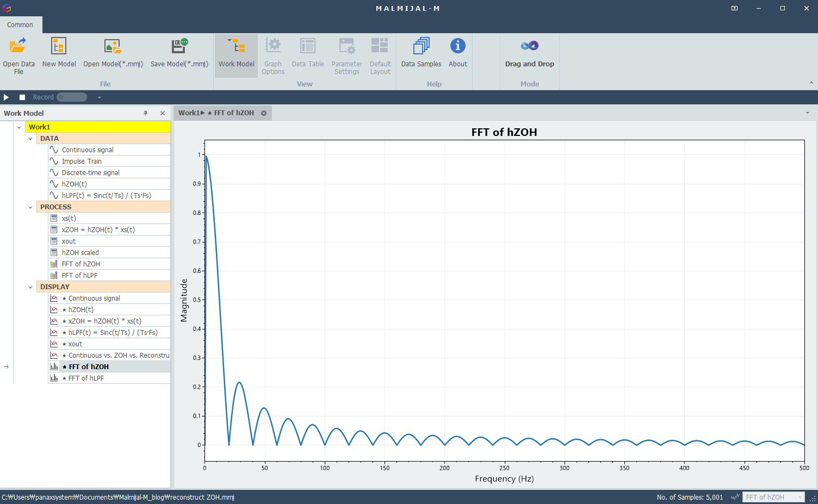Create a New Model

[59, 53]
